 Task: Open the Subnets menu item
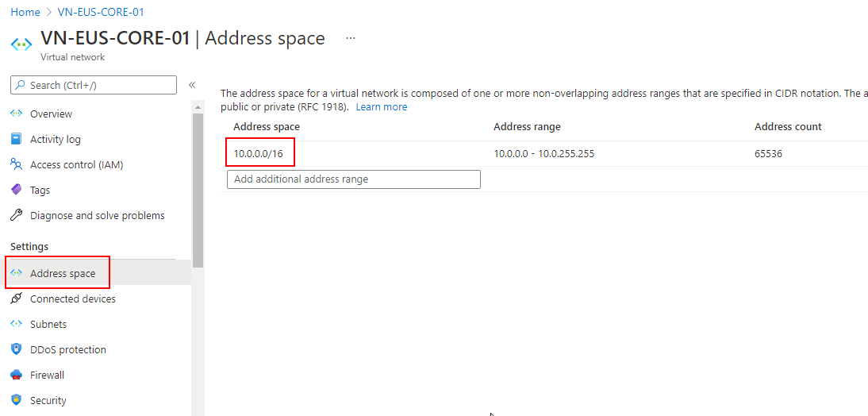(x=48, y=324)
